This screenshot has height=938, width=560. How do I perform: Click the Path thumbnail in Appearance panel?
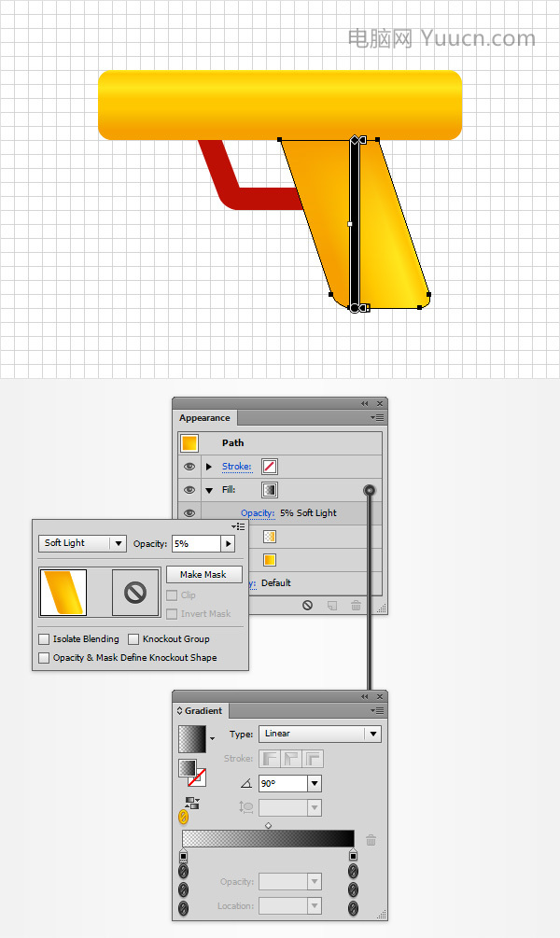click(189, 443)
